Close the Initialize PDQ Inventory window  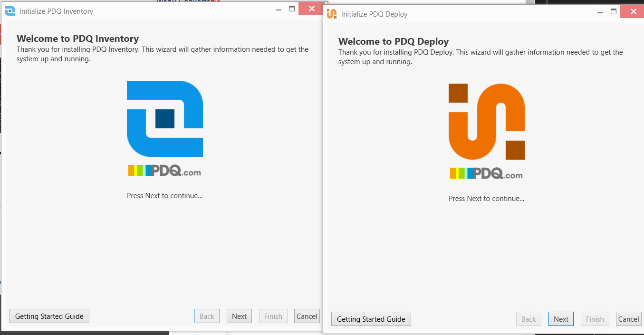pos(311,9)
